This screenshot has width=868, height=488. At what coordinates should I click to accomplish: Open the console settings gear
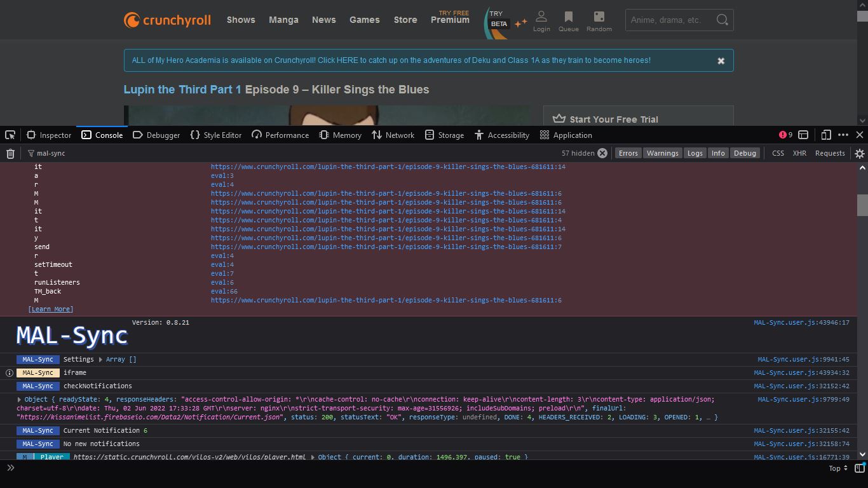pos(859,153)
